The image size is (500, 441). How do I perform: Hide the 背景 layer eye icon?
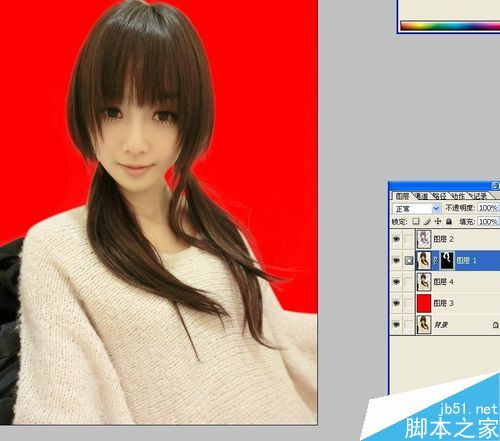tap(396, 325)
